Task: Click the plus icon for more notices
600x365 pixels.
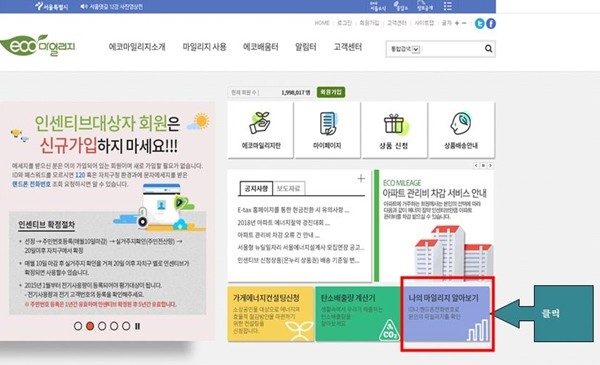Action: click(x=361, y=178)
